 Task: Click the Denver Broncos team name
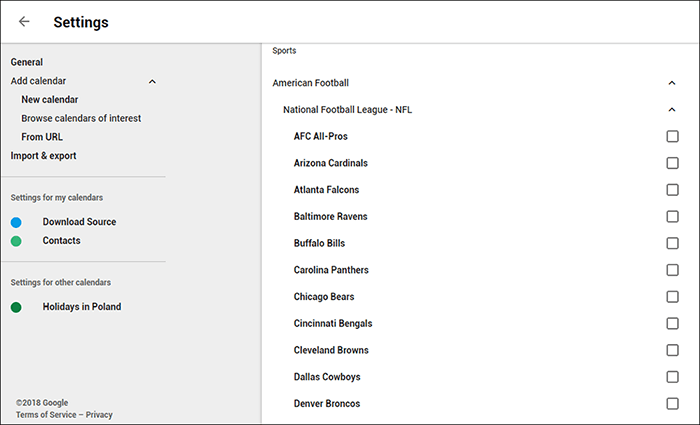point(327,404)
